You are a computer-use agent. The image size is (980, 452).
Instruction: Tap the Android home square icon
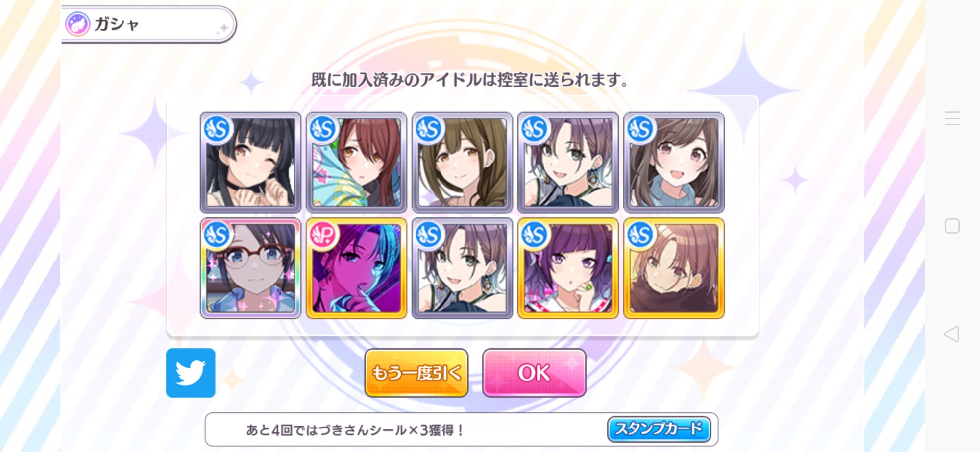952,226
